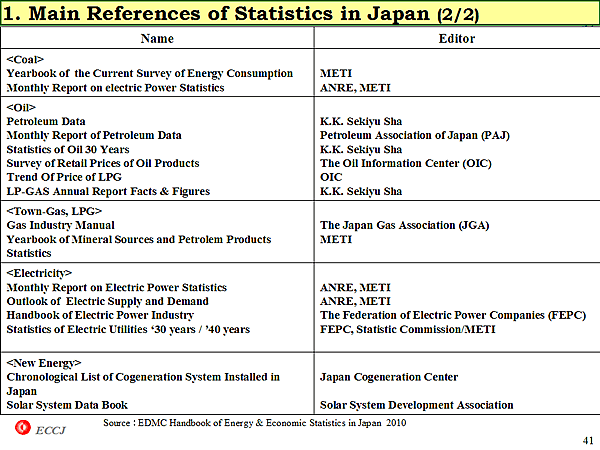The height and width of the screenshot is (450, 600).
Task: Click the slide page number 41
Action: [x=588, y=441]
